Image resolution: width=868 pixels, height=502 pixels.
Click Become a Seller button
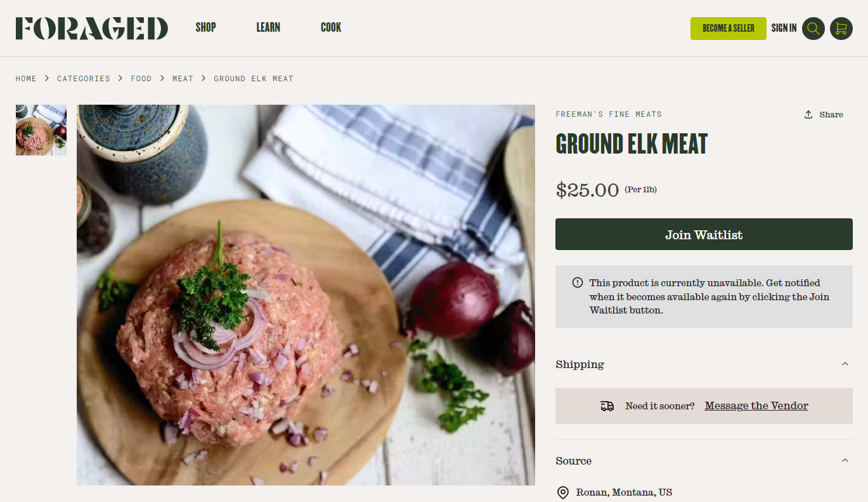click(729, 29)
